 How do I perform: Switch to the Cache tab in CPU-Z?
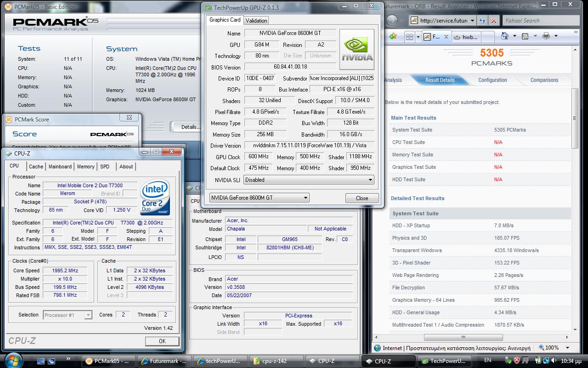click(x=36, y=167)
